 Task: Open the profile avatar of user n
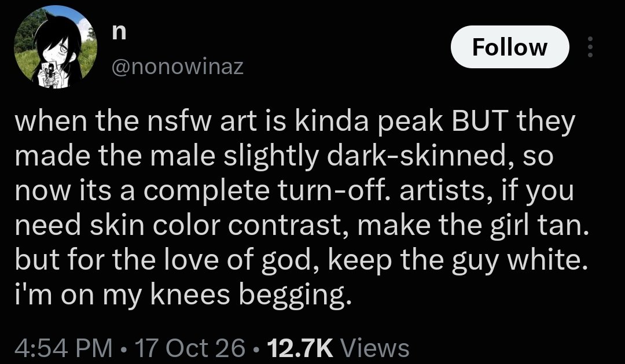(x=56, y=47)
